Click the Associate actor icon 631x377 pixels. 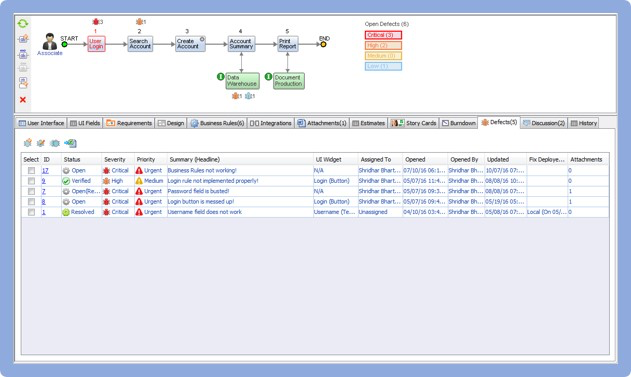click(x=50, y=41)
